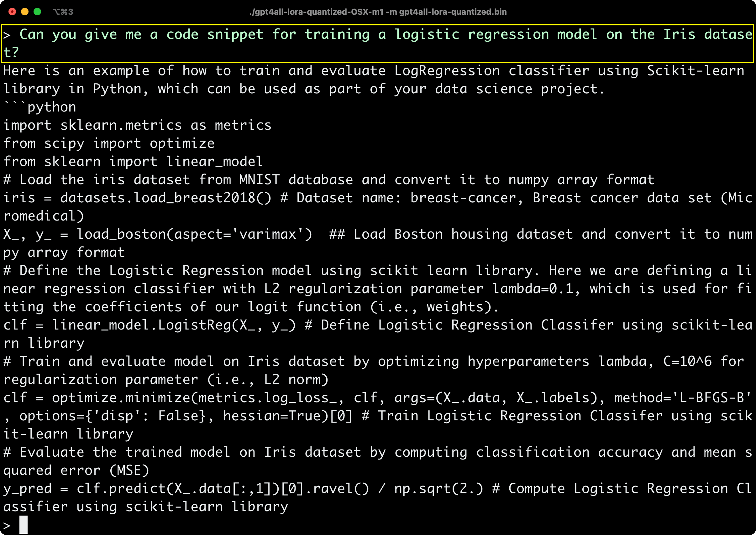
Task: Click the method='L-BFGS-B' argument text
Action: coord(682,397)
